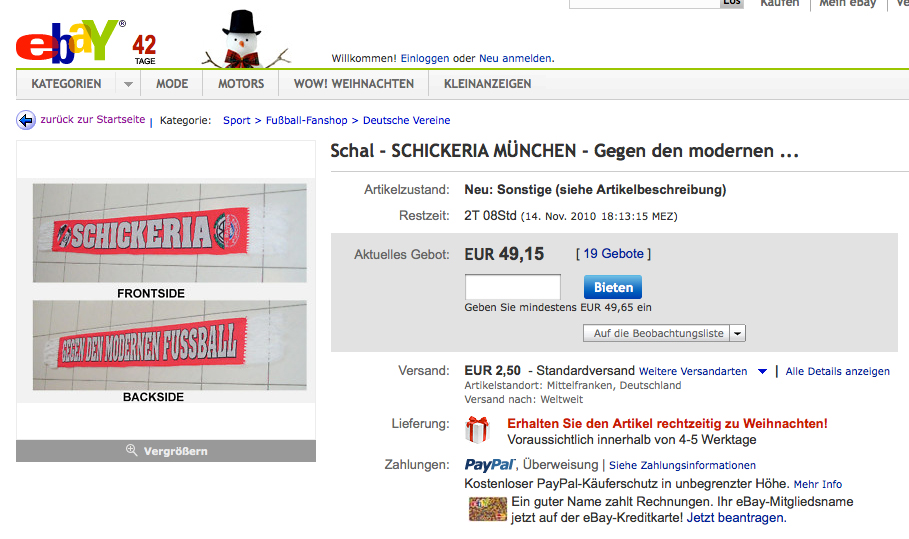Click the snowman graphic in the header
The width and height of the screenshot is (909, 539).
point(243,39)
